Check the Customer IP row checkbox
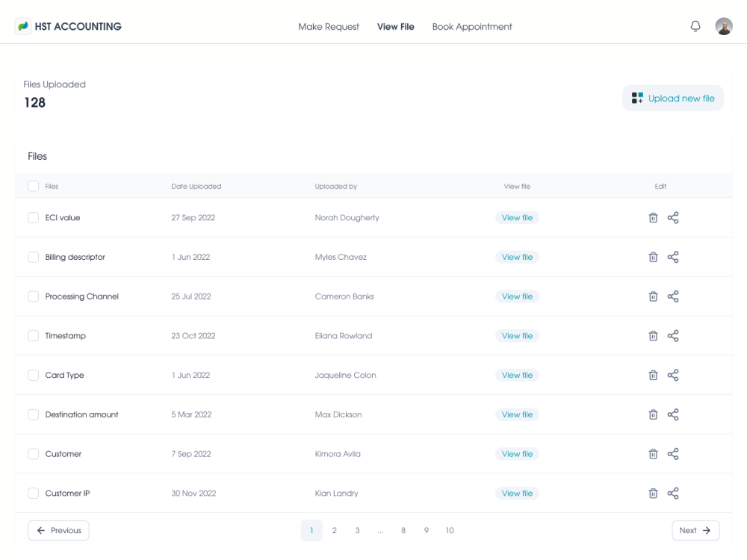Screen dimensions: 747x560 (x=33, y=494)
